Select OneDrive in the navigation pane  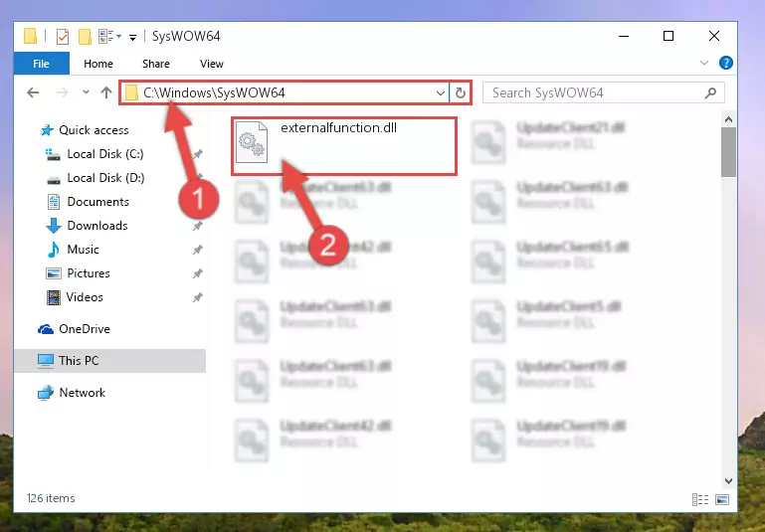pyautogui.click(x=85, y=329)
